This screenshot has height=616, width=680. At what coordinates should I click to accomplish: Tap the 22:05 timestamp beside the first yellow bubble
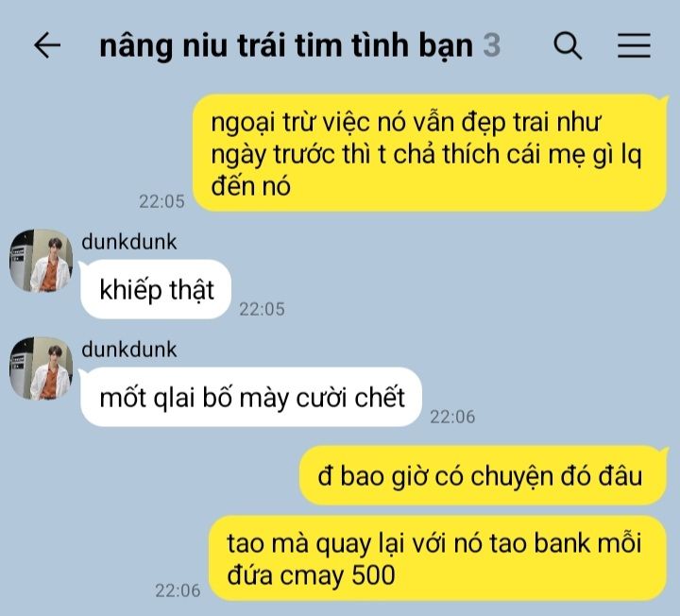coord(161,201)
